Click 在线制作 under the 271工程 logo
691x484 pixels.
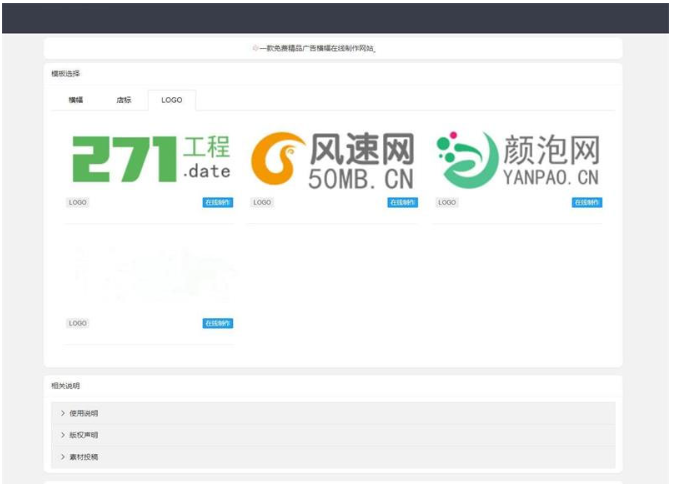218,202
